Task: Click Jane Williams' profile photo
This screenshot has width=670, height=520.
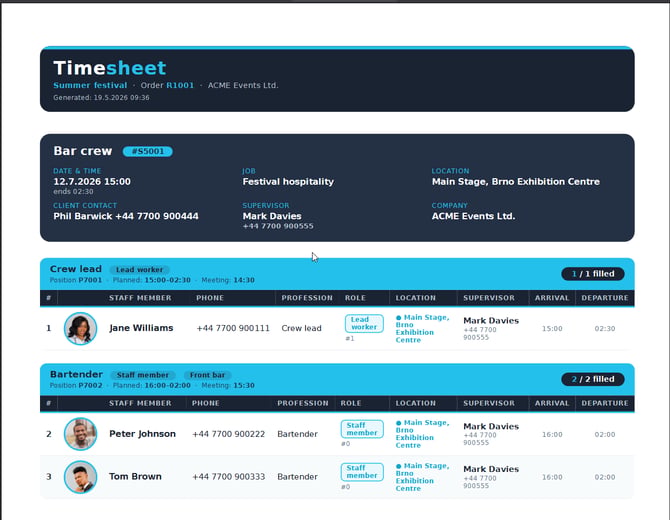Action: click(x=80, y=328)
